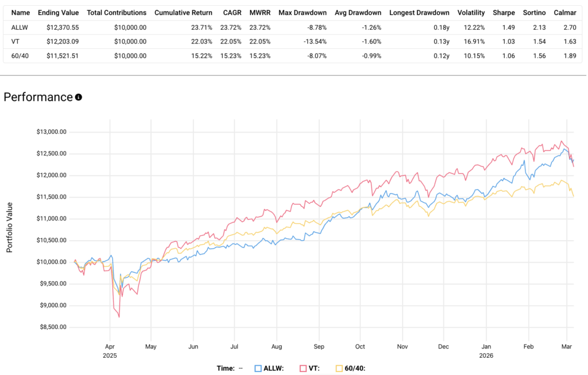Toggle the ALLW legend color box

coord(258,368)
